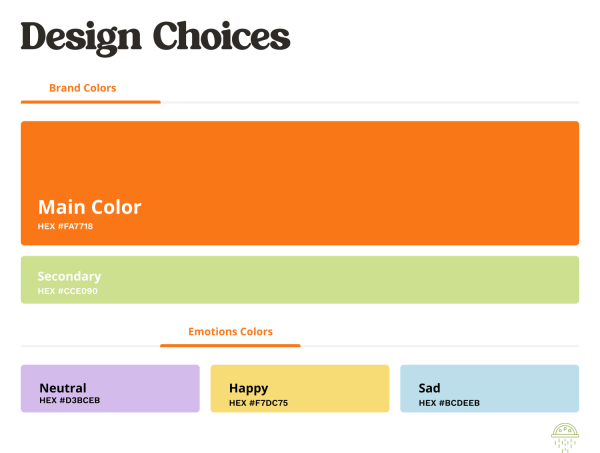Click the Neutral label text
600x453 pixels.
click(x=63, y=388)
